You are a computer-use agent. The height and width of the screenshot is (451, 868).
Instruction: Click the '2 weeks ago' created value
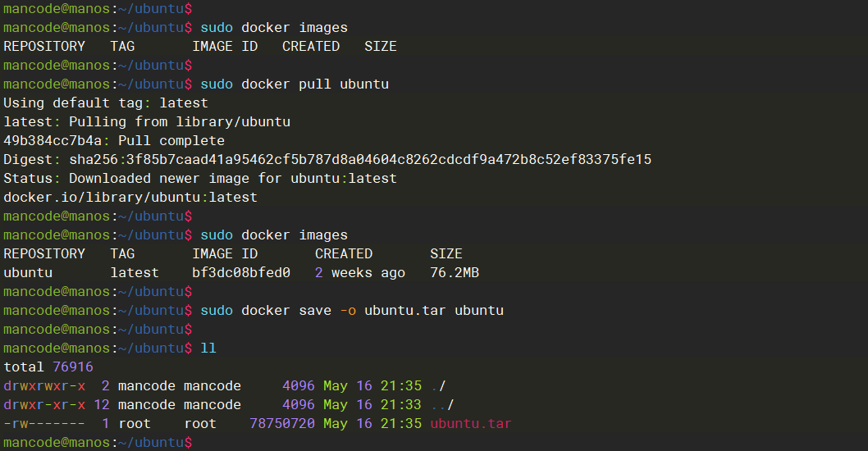[360, 273]
